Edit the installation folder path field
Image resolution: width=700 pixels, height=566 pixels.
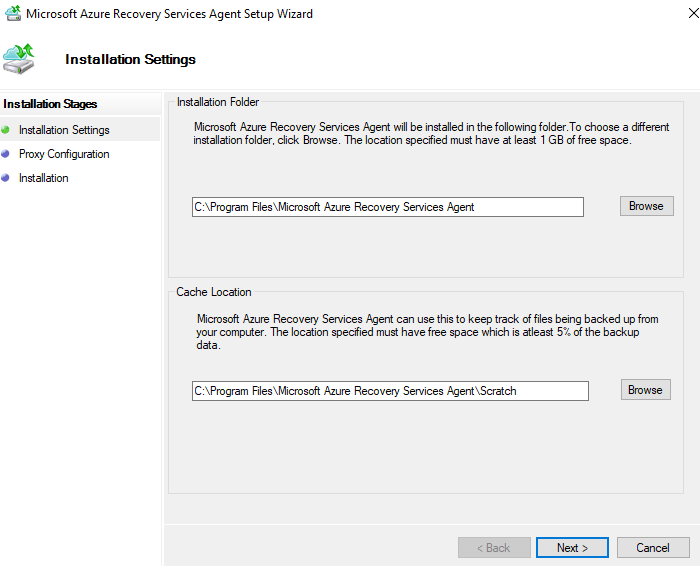(x=388, y=207)
